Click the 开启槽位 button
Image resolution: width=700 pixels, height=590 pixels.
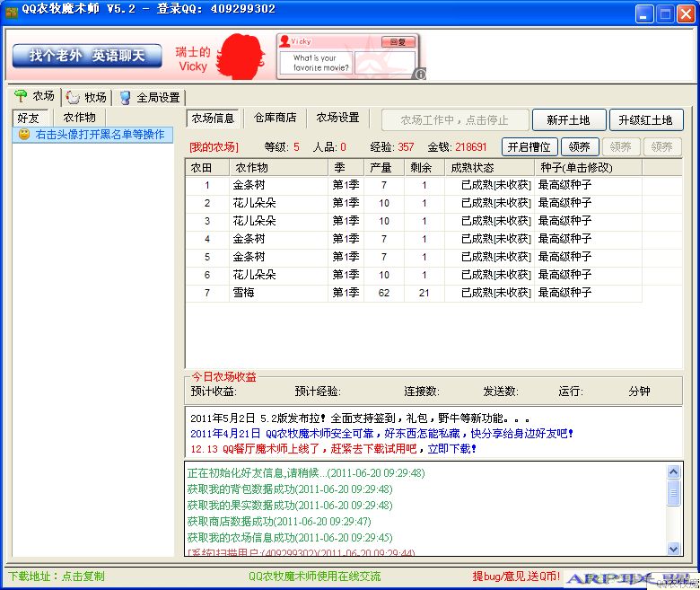coord(529,147)
